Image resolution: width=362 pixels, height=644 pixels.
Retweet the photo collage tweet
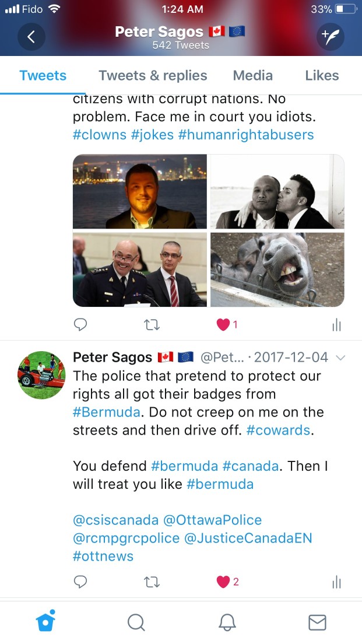click(152, 325)
